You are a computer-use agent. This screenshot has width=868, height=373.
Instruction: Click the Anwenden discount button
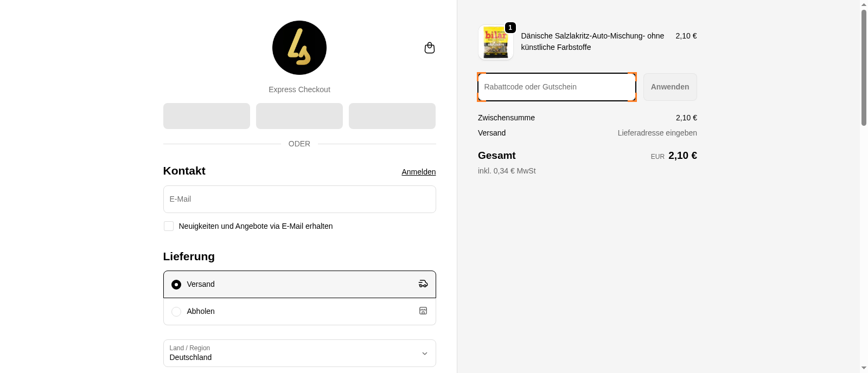tap(669, 87)
